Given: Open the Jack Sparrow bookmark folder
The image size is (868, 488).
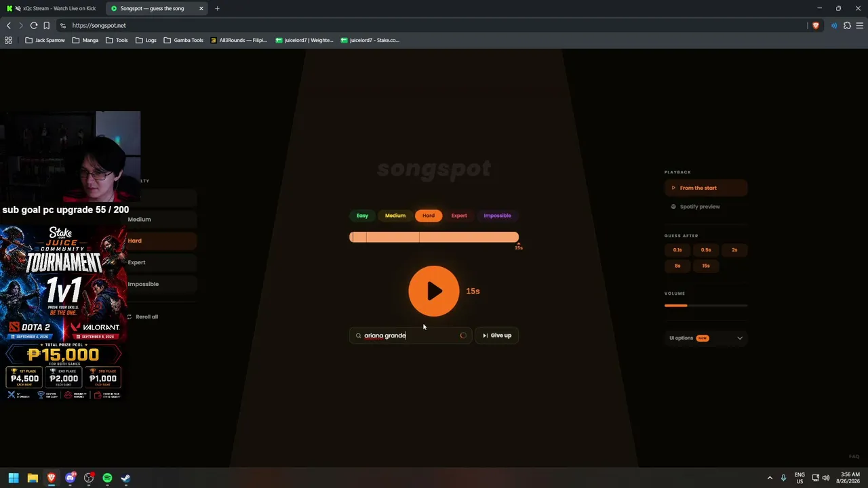Looking at the screenshot, I should coord(45,40).
